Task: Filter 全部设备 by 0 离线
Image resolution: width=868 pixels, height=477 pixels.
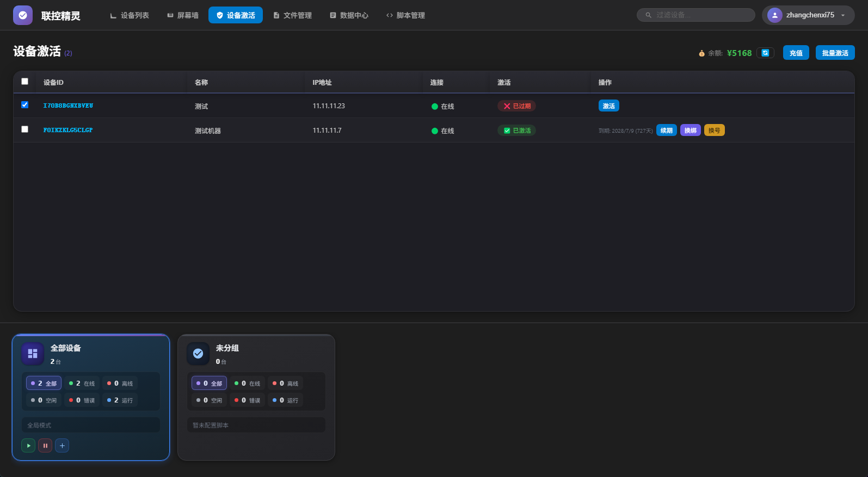Action: (x=120, y=383)
